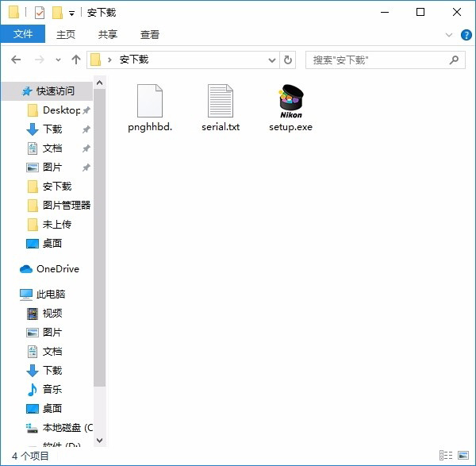
Task: Click the 安下载 breadcrumb in address bar
Action: point(134,60)
